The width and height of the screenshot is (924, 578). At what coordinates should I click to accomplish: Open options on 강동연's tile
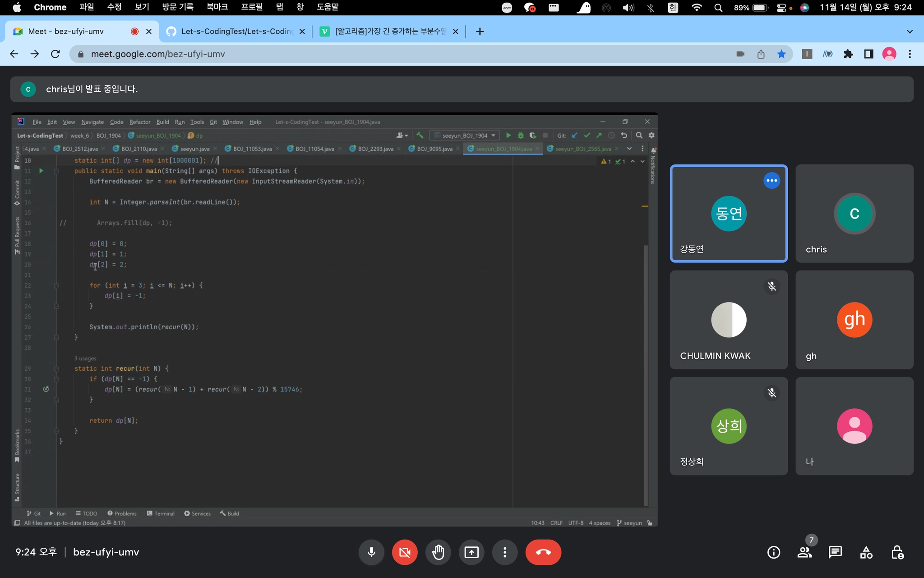[x=772, y=181]
